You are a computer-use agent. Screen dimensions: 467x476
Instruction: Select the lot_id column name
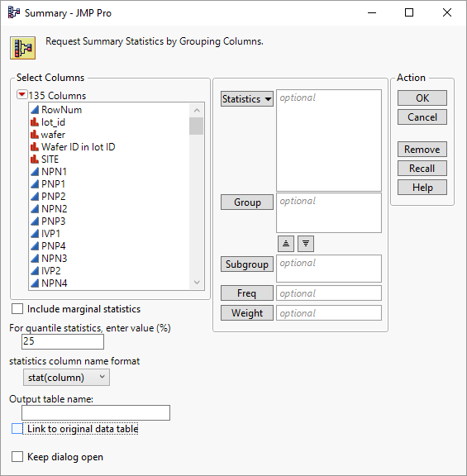tap(53, 122)
